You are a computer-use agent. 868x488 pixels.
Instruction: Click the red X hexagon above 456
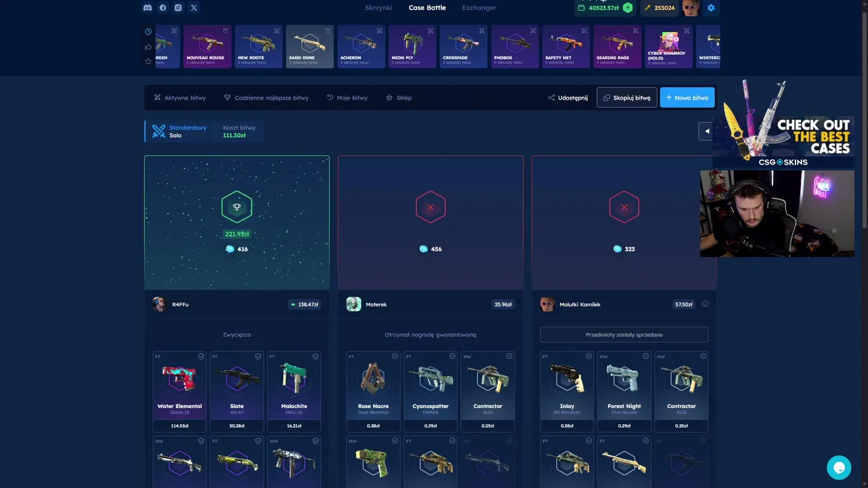click(430, 207)
